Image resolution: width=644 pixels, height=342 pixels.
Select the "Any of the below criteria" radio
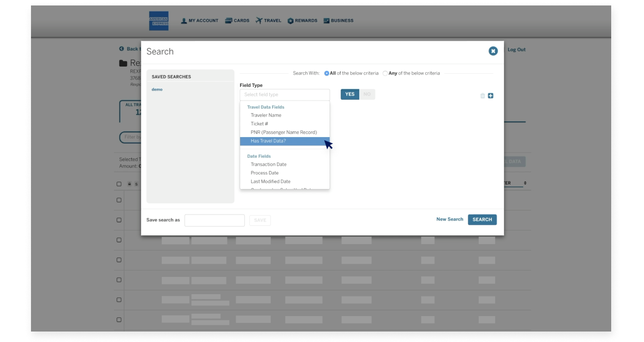click(x=384, y=73)
